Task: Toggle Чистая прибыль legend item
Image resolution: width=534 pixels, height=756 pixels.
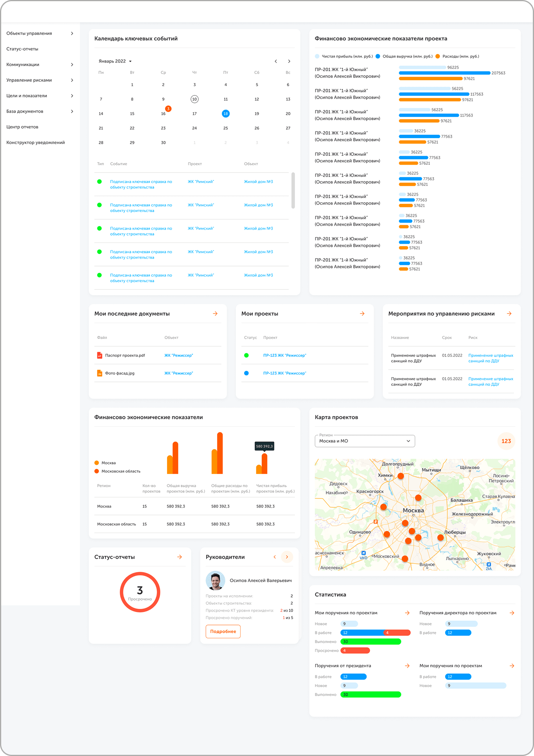Action: coord(343,56)
